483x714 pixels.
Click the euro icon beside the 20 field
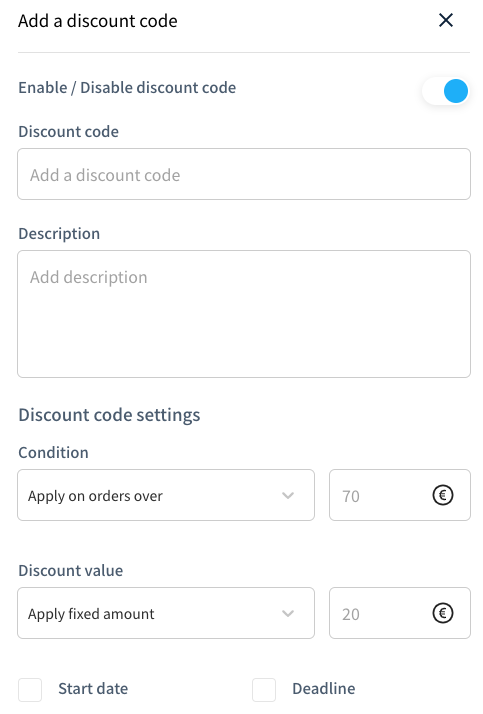442,613
